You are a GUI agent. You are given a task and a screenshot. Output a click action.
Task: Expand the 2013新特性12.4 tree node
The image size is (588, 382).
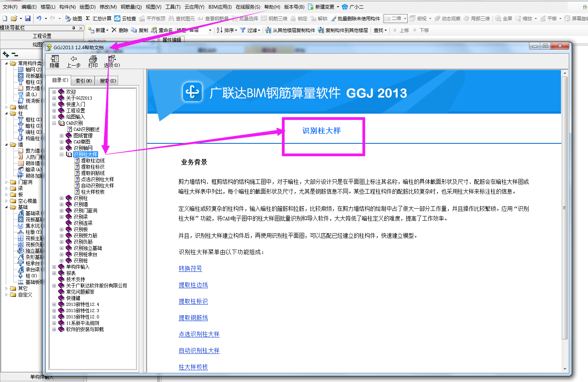pos(54,304)
